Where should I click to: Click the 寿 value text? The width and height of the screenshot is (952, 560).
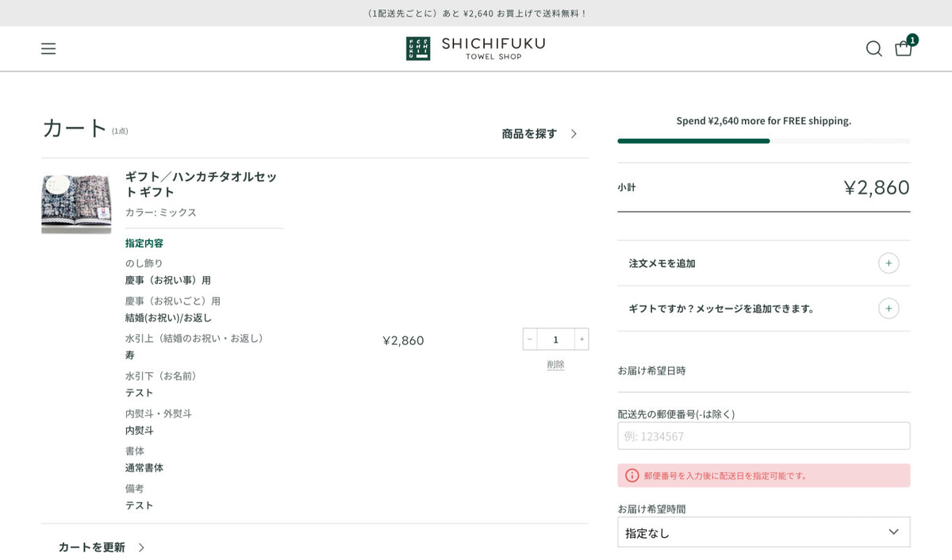pyautogui.click(x=130, y=355)
